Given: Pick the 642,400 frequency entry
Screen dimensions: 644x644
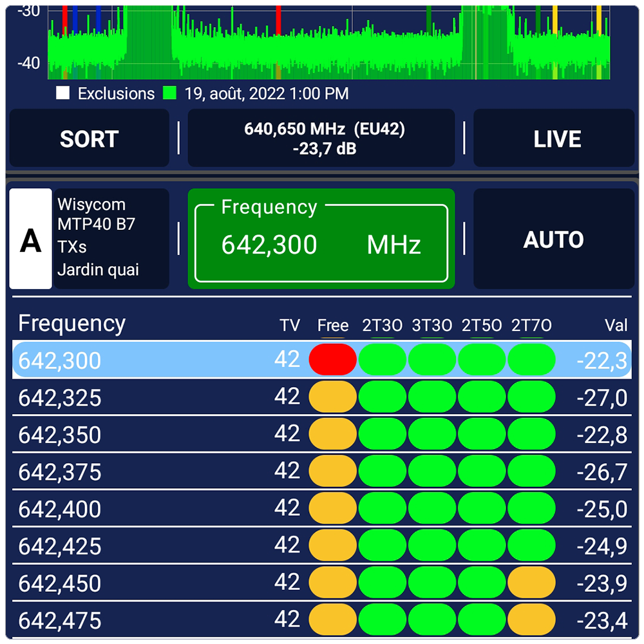Looking at the screenshot, I should tap(322, 509).
